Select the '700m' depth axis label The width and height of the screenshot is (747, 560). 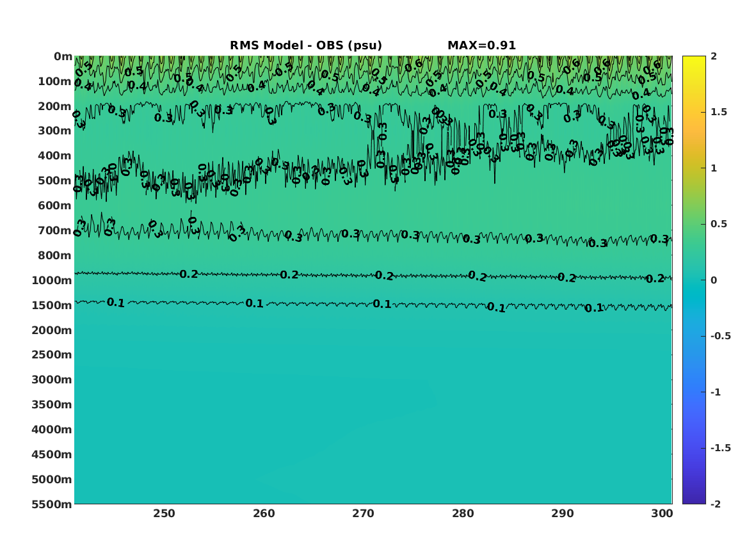click(x=55, y=230)
